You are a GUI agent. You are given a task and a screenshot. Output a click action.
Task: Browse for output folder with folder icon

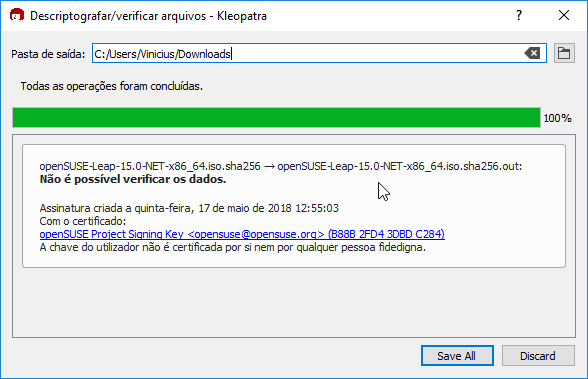564,53
